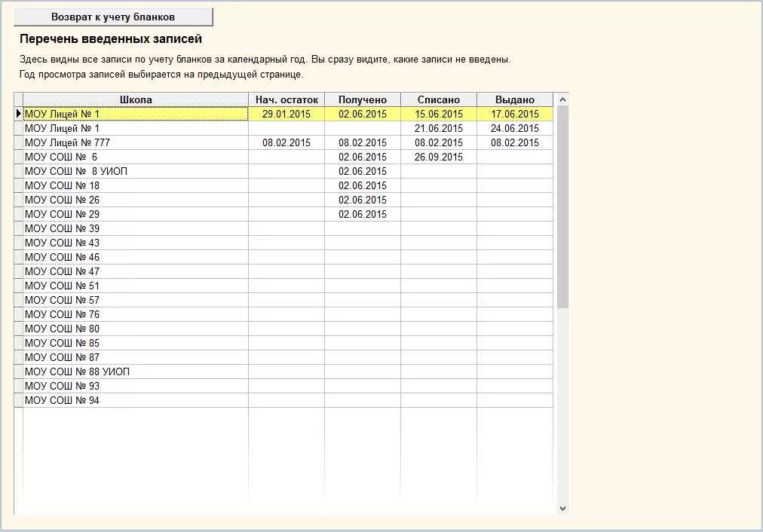Viewport: 763px width, 532px height.
Task: Click 'Получено' date in 'МОУ СОШ № 18' row
Action: pos(363,186)
